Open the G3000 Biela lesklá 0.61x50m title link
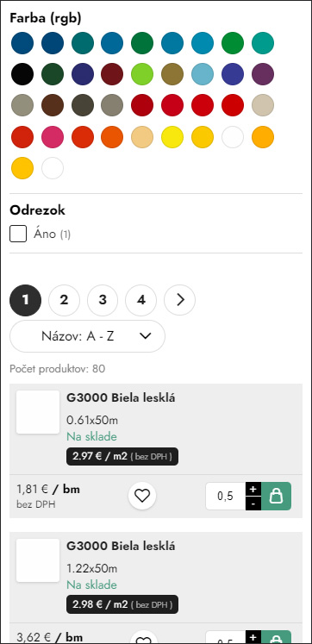This screenshot has height=644, width=312. [x=121, y=398]
